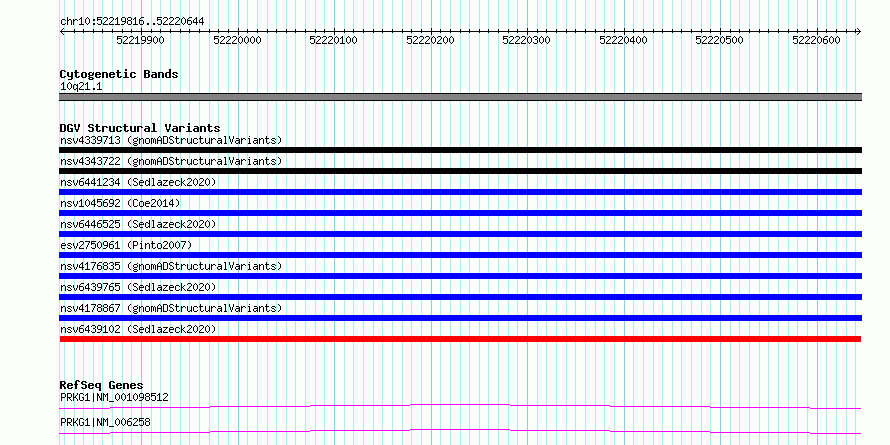The image size is (890, 445).
Task: Open the nsv6446525 Sedlazeck2020 variant label
Action: 138,224
